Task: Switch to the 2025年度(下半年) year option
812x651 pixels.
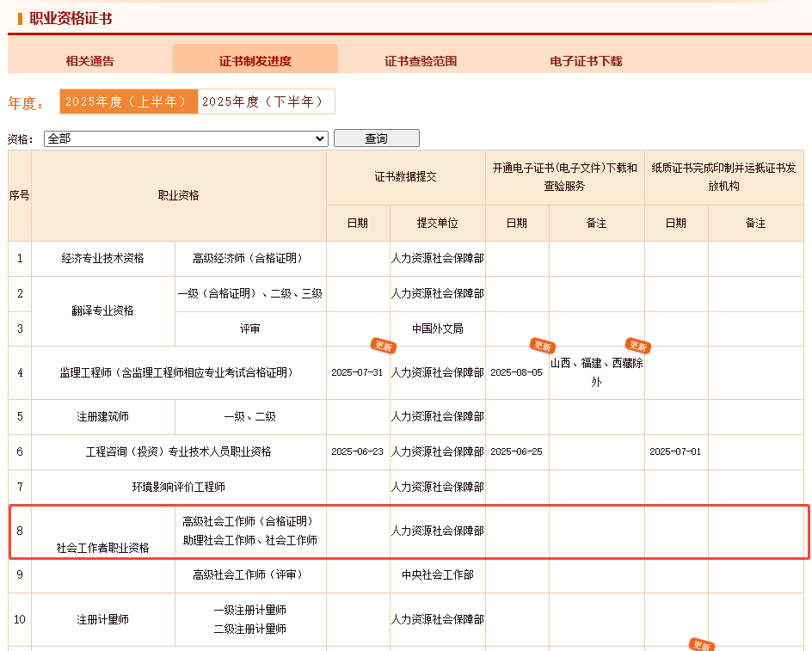Action: point(266,101)
